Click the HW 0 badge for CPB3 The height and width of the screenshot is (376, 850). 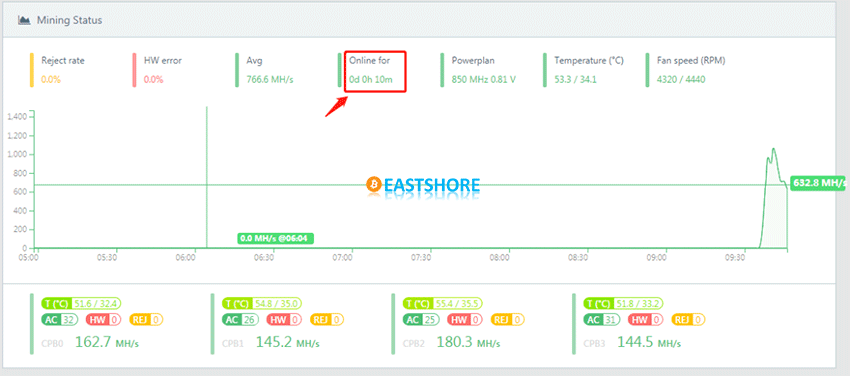click(x=646, y=320)
